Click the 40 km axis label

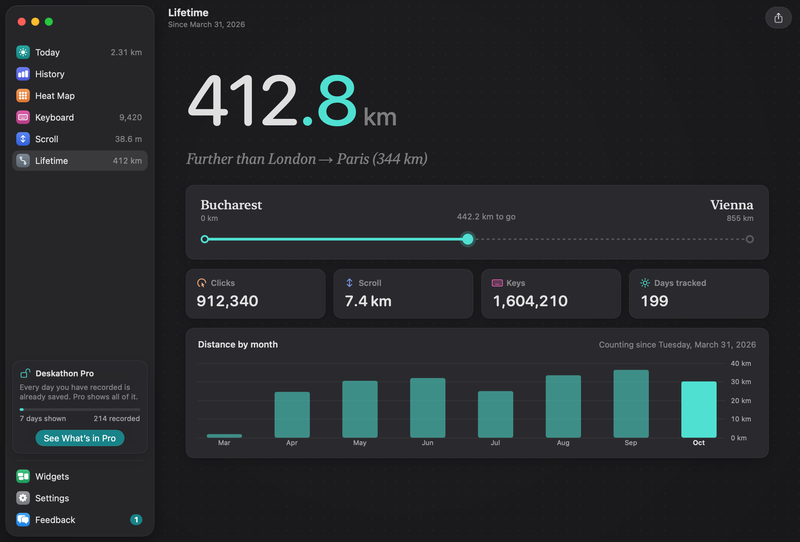740,363
